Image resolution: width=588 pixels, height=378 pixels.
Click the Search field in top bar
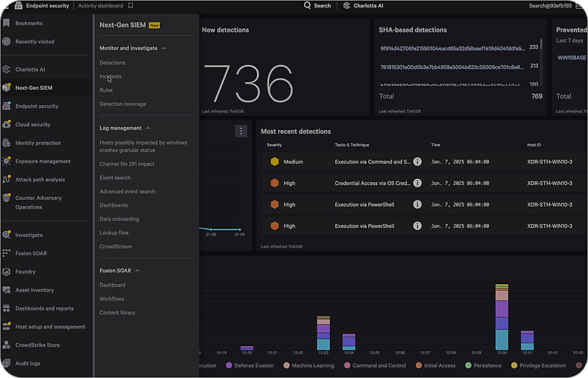click(x=318, y=6)
